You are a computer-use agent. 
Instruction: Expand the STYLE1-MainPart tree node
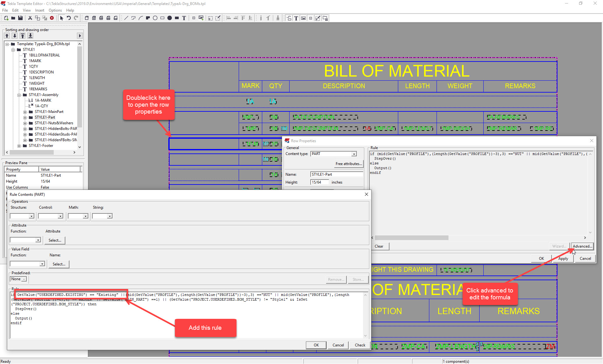(25, 112)
